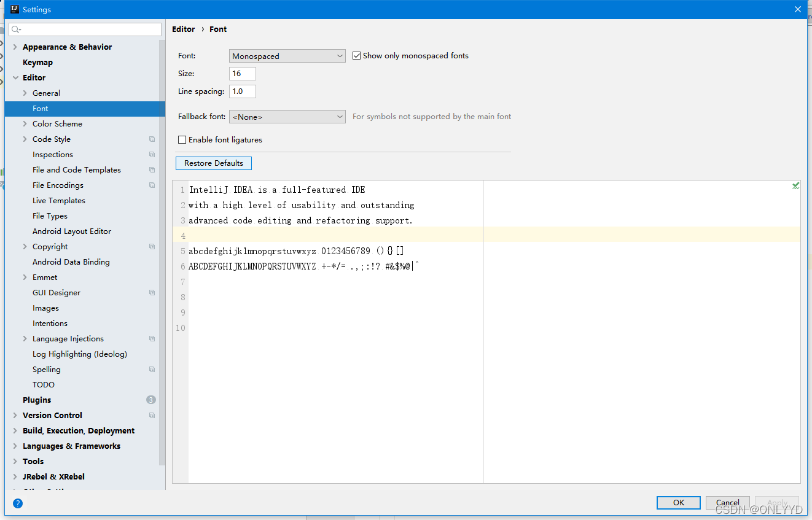This screenshot has width=812, height=520.
Task: Enable font ligatures checkbox
Action: 182,140
